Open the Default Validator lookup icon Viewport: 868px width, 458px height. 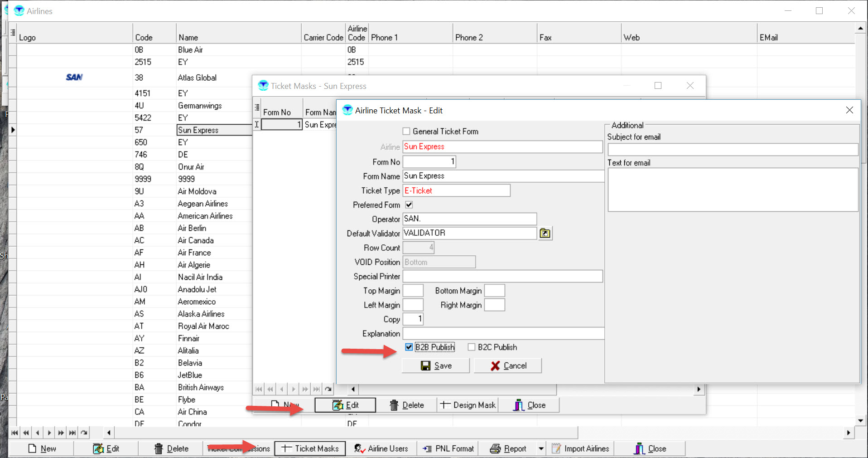click(545, 233)
